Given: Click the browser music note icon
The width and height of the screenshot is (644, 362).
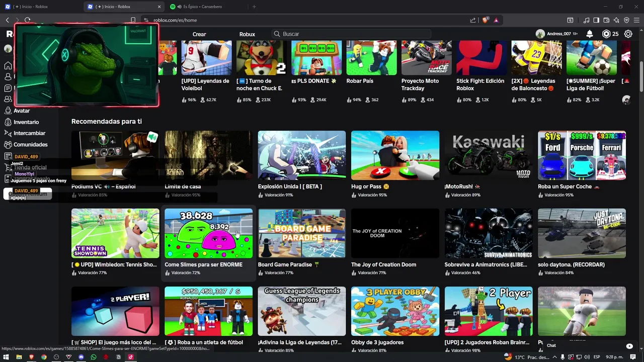Looking at the screenshot, I should pyautogui.click(x=587, y=20).
